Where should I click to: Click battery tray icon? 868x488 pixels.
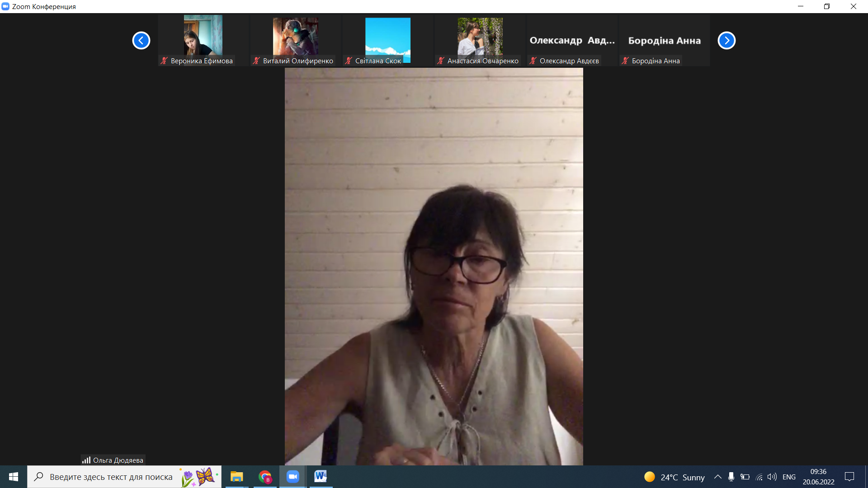pos(745,477)
